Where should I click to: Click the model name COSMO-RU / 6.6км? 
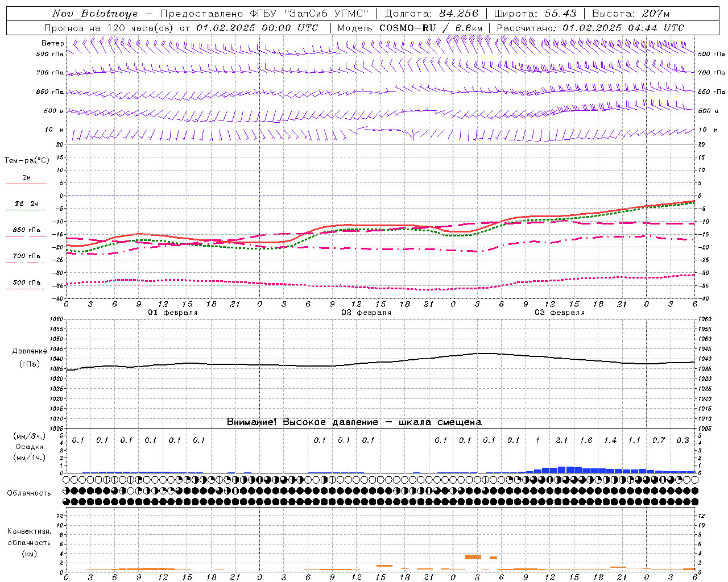(x=431, y=28)
